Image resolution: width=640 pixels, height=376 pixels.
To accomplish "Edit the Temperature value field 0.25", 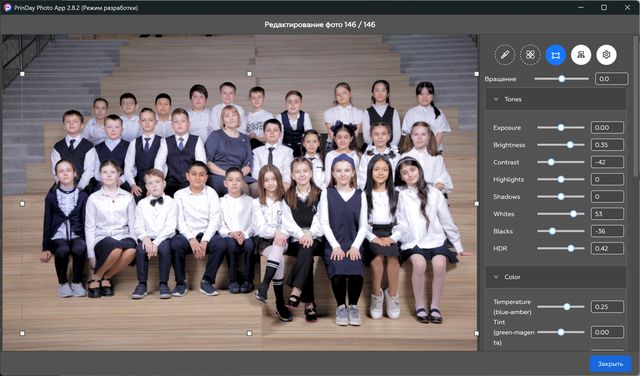I will pyautogui.click(x=607, y=307).
